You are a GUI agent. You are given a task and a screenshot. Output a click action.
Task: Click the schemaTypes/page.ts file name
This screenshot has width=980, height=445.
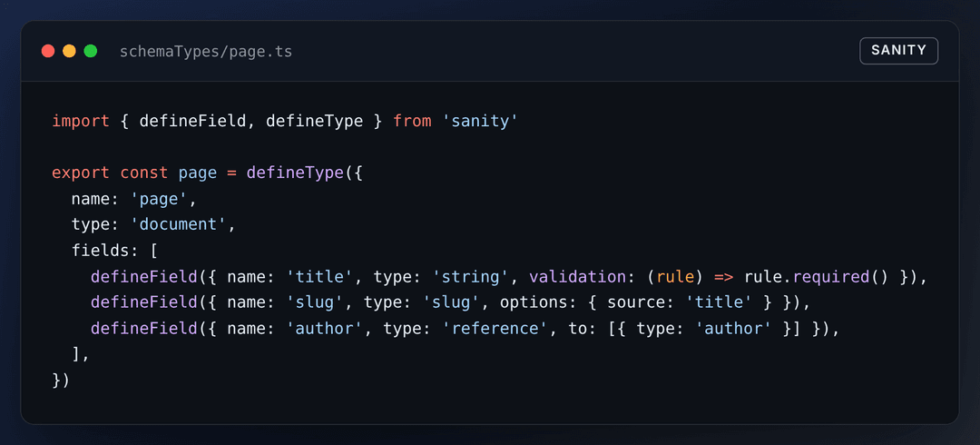point(206,52)
